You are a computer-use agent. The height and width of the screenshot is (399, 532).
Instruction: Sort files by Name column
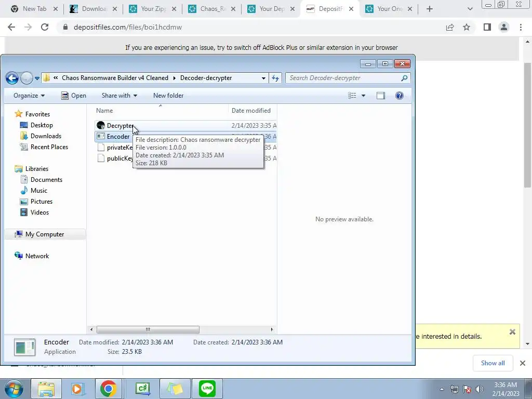point(104,111)
